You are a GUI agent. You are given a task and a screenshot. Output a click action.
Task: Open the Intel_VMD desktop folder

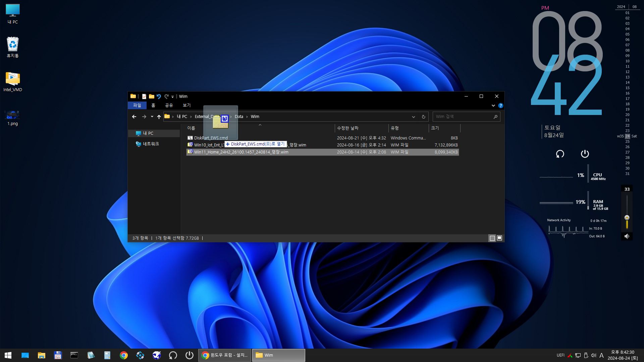(x=13, y=82)
